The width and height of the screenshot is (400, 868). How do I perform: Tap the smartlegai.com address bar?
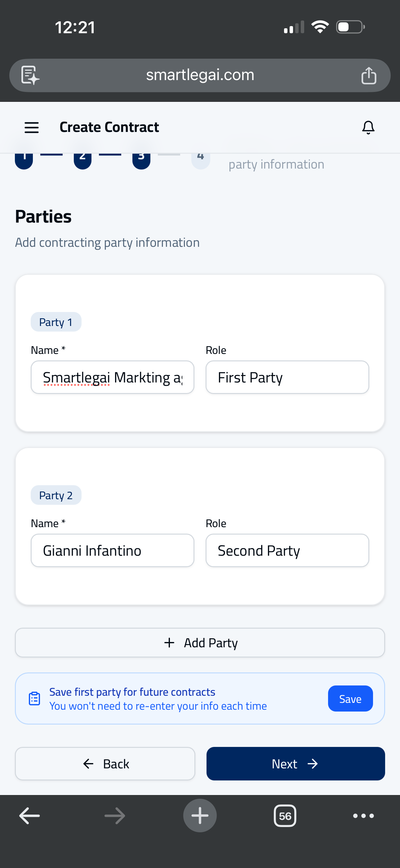[x=200, y=75]
